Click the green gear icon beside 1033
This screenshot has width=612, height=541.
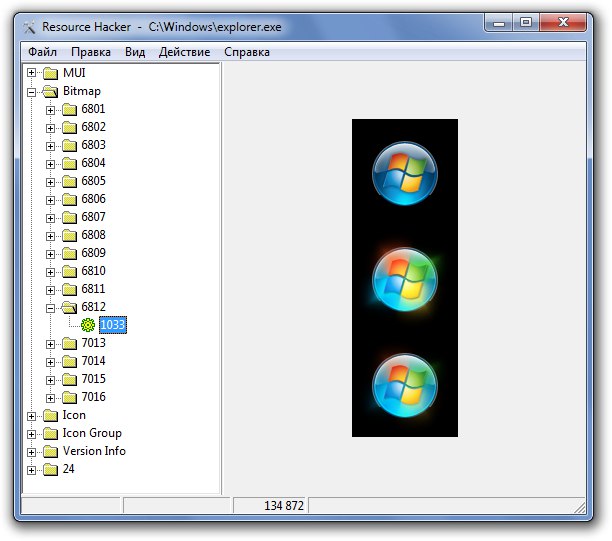point(88,325)
